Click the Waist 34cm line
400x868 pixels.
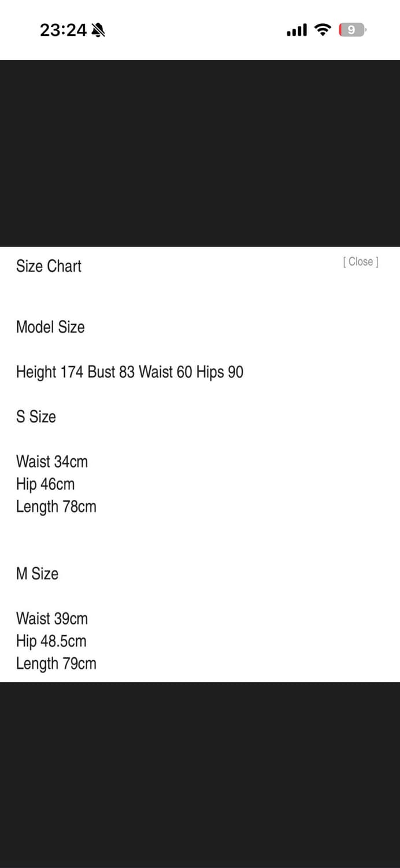point(52,462)
